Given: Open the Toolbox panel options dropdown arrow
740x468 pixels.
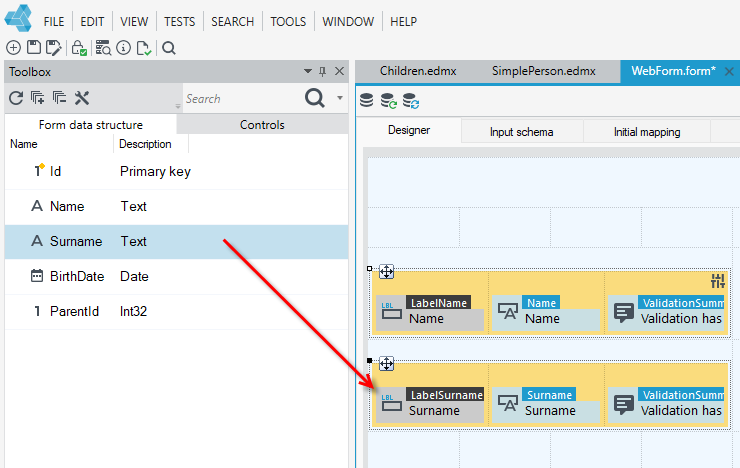Looking at the screenshot, I should point(308,71).
